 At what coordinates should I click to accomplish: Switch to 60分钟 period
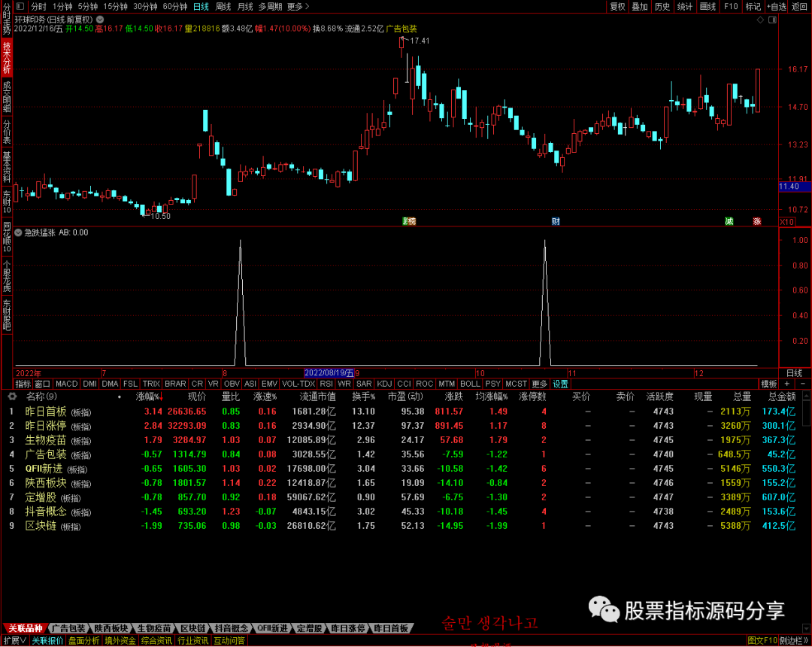coord(175,7)
